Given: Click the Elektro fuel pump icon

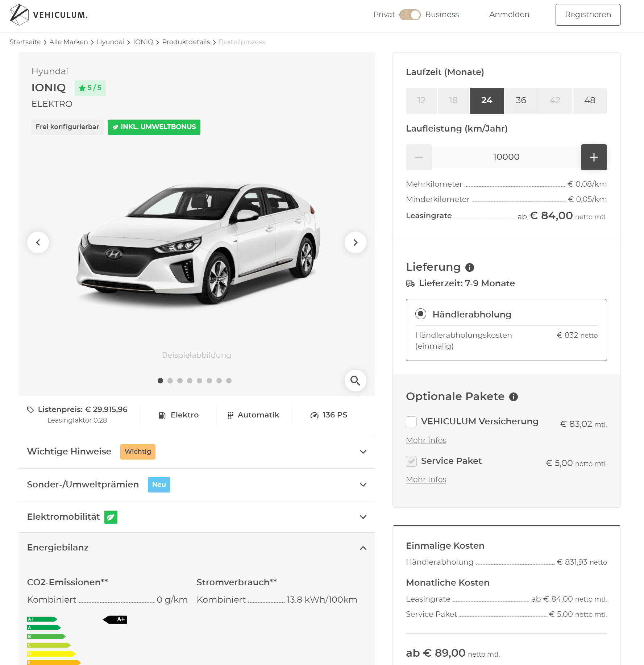Looking at the screenshot, I should click(162, 415).
